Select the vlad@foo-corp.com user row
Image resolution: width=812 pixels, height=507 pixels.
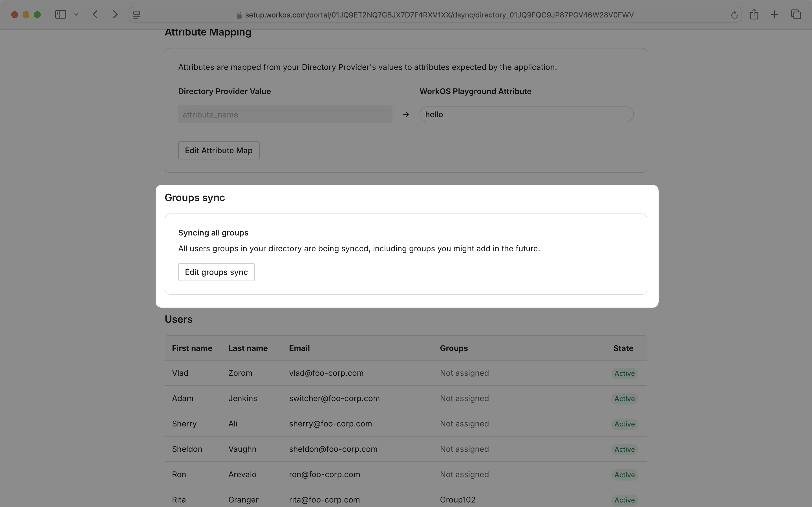coord(326,373)
